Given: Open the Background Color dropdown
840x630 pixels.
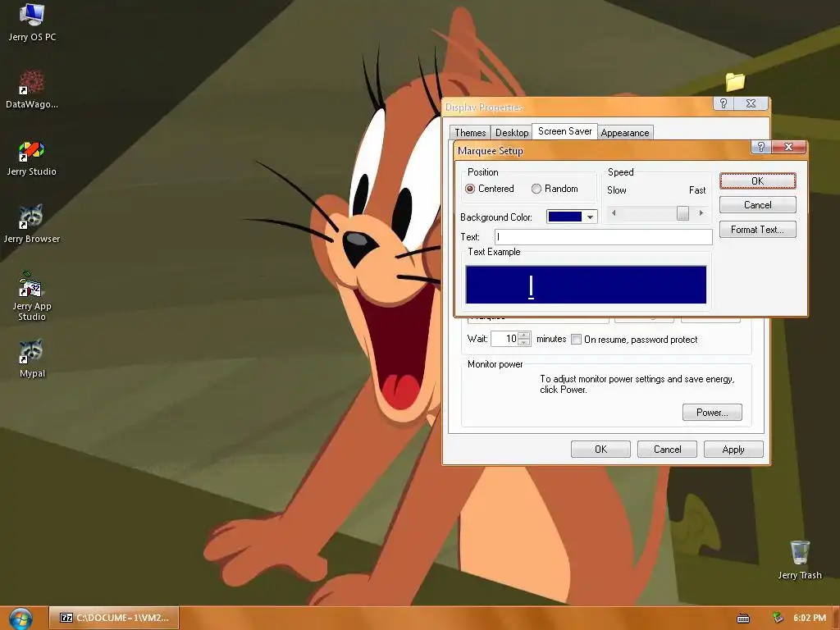Looking at the screenshot, I should tap(590, 217).
